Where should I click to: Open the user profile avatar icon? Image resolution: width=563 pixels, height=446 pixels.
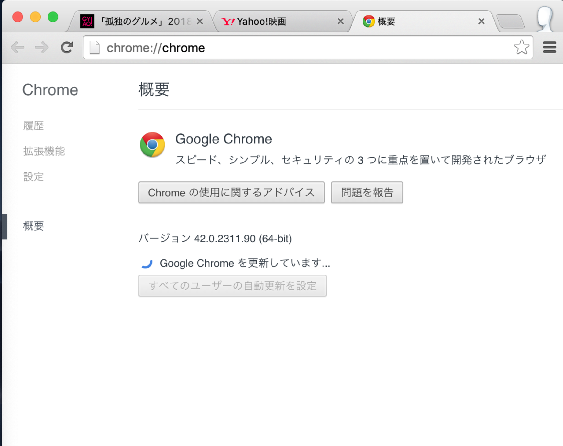click(545, 19)
